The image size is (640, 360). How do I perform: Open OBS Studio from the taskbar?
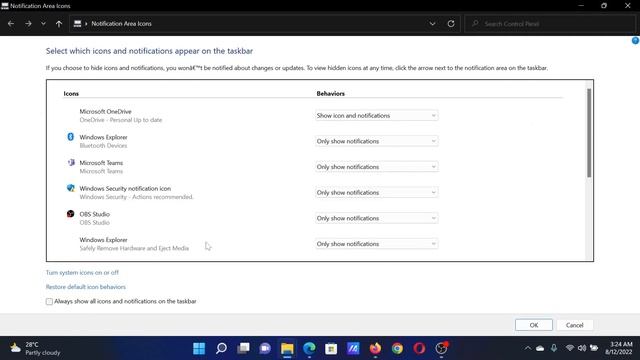(441, 348)
